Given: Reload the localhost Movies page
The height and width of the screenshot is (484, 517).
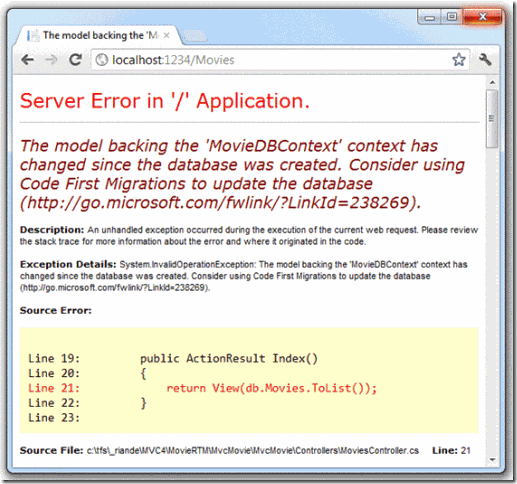Looking at the screenshot, I should pyautogui.click(x=76, y=60).
